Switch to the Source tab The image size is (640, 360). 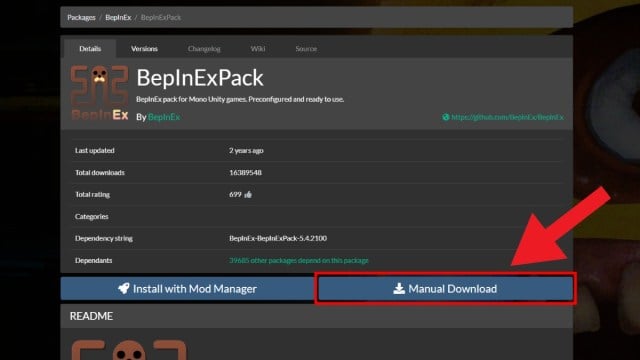(306, 49)
